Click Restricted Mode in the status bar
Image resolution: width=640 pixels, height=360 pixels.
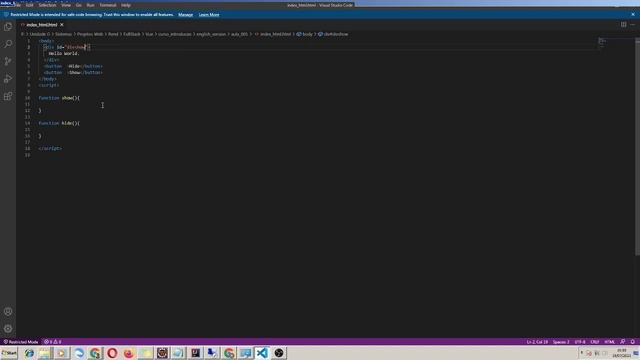click(20, 342)
